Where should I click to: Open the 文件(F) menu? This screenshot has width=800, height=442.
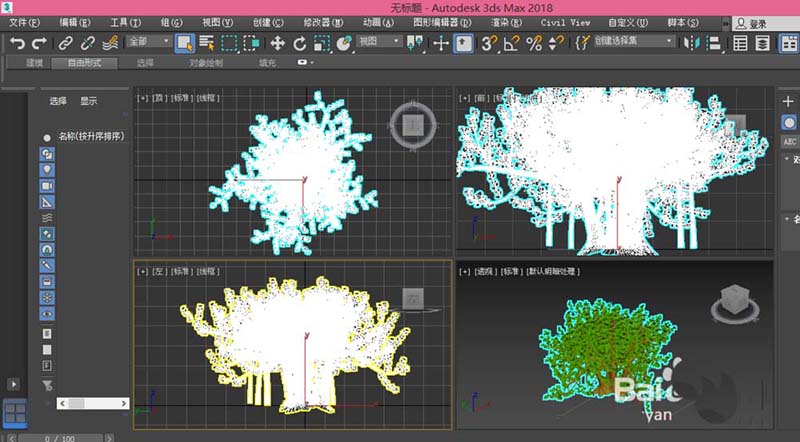click(24, 22)
